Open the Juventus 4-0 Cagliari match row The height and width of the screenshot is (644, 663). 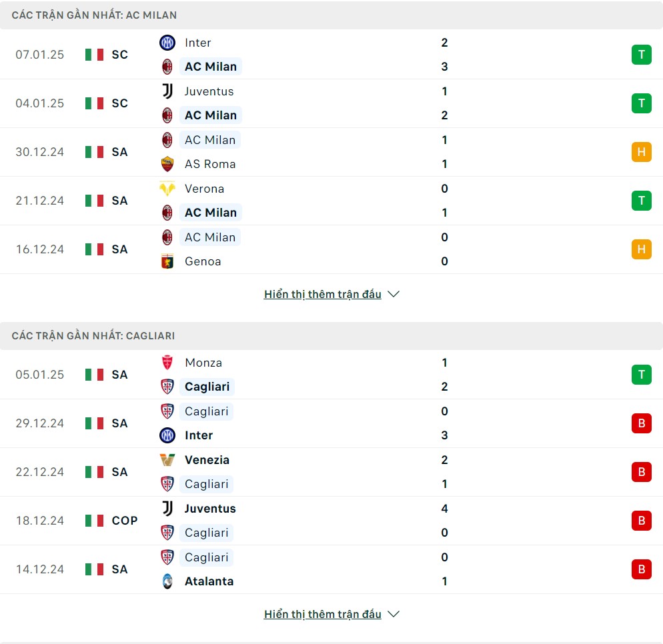331,521
